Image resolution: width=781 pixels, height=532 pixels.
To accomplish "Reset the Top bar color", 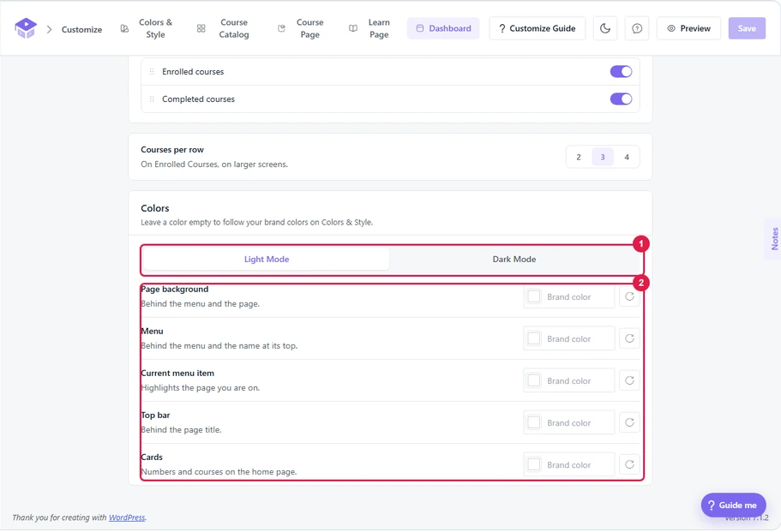I will click(629, 422).
